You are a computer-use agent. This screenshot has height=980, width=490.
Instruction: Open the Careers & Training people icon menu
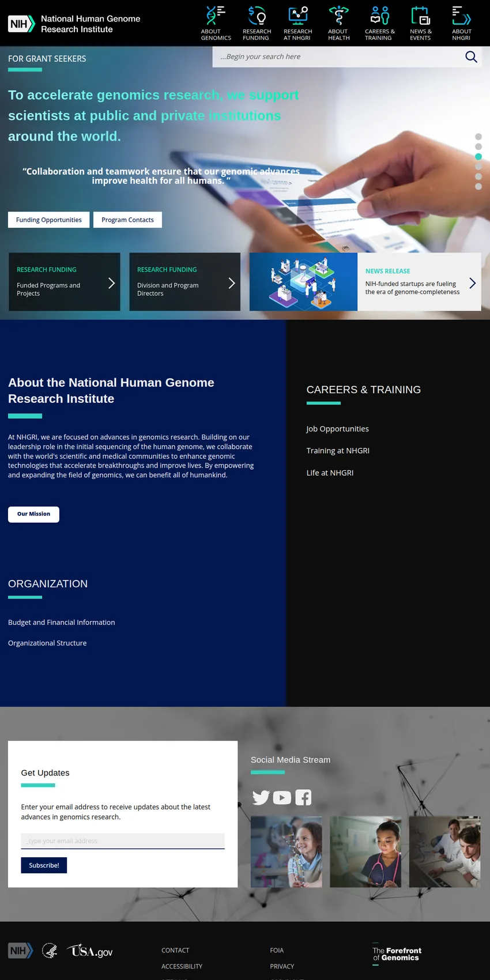[x=380, y=15]
